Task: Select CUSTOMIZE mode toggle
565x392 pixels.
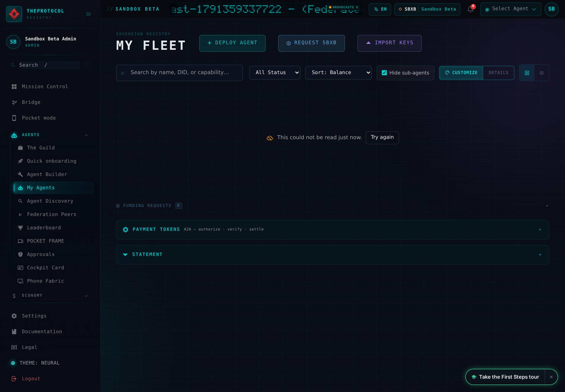Action: tap(461, 73)
